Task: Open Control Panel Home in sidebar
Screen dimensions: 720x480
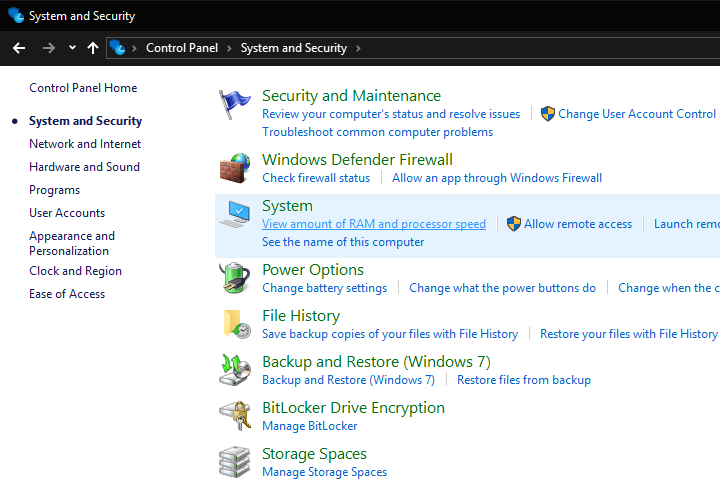Action: (83, 88)
